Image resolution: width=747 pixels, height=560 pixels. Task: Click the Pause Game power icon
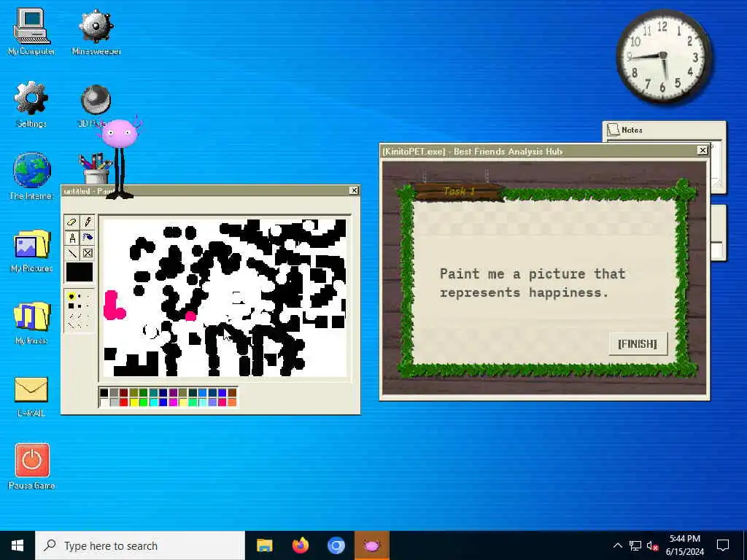[x=31, y=467]
